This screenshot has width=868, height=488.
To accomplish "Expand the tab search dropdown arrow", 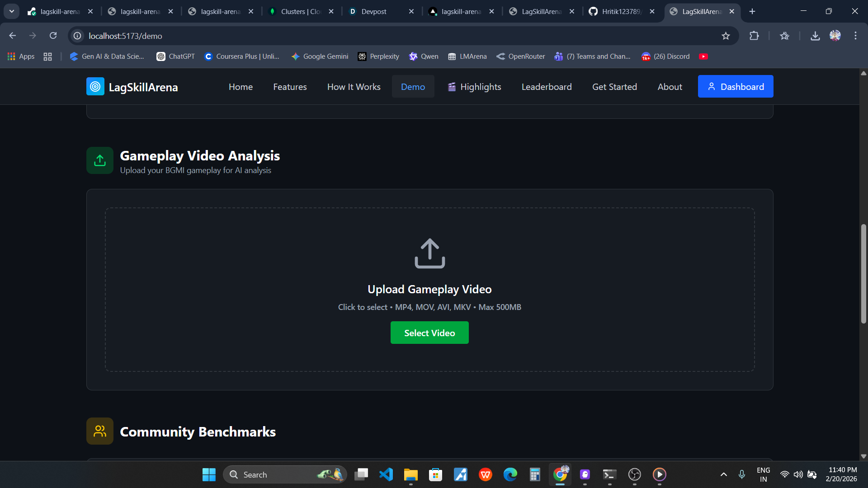I will click(12, 11).
